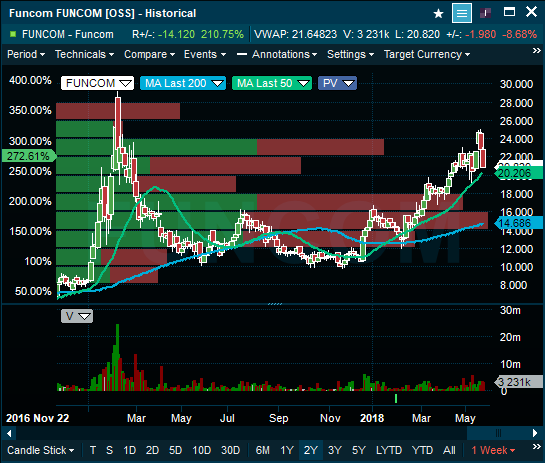This screenshot has height=463, width=545.
Task: Click the green FUNCOM instrument color square
Action: (13, 34)
